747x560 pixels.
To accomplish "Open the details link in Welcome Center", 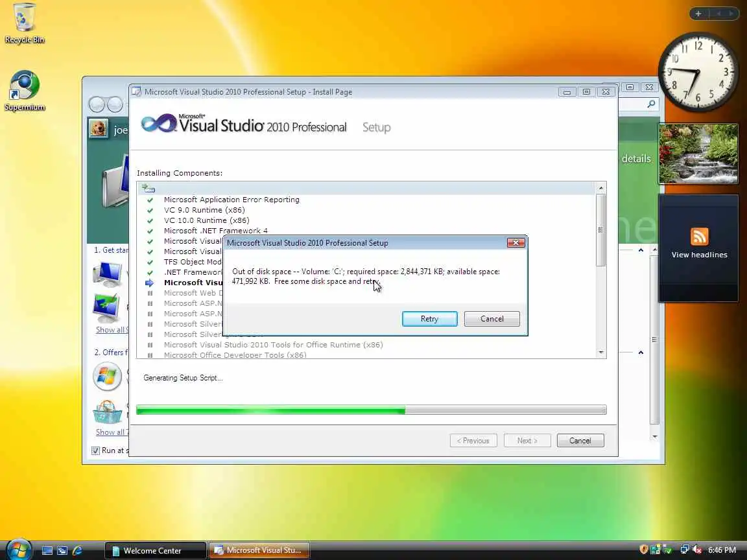I will (636, 159).
